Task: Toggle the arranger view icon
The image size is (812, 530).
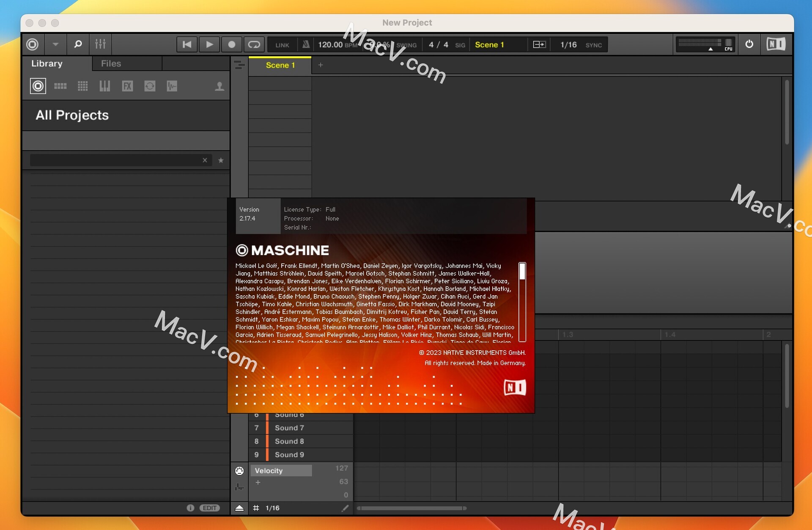Action: coord(239,65)
